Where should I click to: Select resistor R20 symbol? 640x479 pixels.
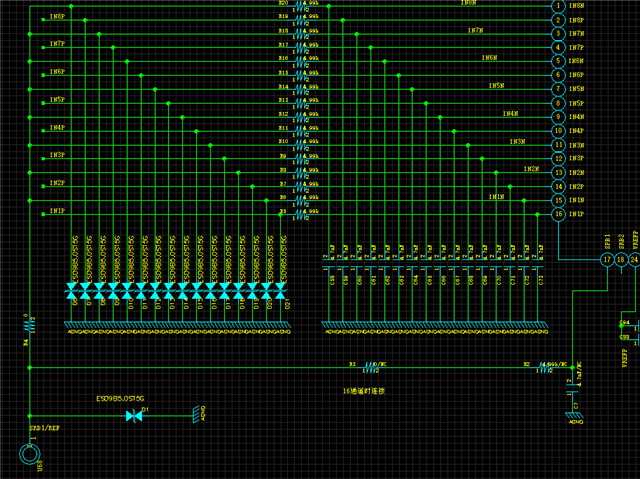point(300,6)
